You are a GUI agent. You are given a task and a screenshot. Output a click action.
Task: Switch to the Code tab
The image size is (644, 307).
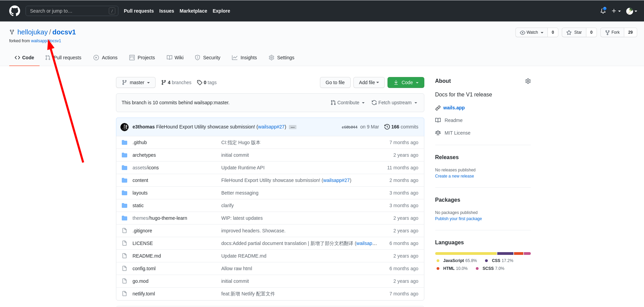coord(24,58)
